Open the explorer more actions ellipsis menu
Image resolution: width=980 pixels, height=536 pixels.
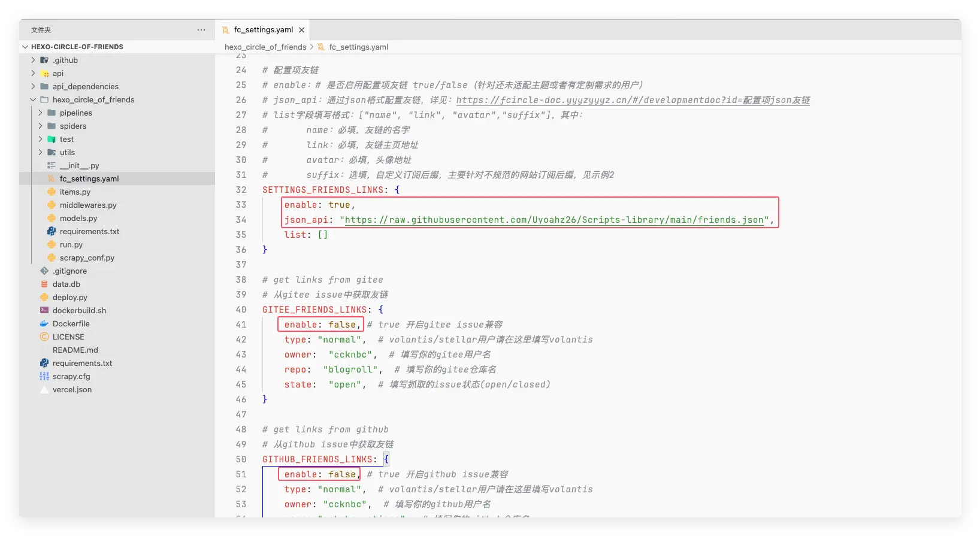[x=201, y=30]
